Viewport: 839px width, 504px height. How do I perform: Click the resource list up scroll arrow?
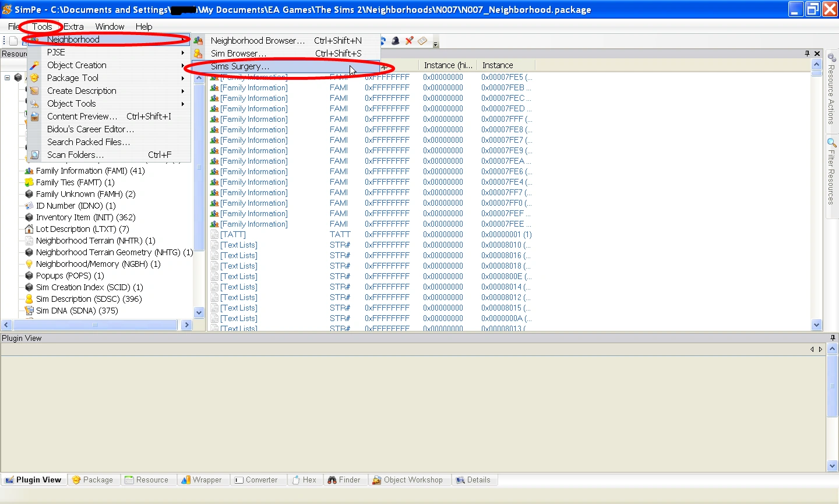816,65
